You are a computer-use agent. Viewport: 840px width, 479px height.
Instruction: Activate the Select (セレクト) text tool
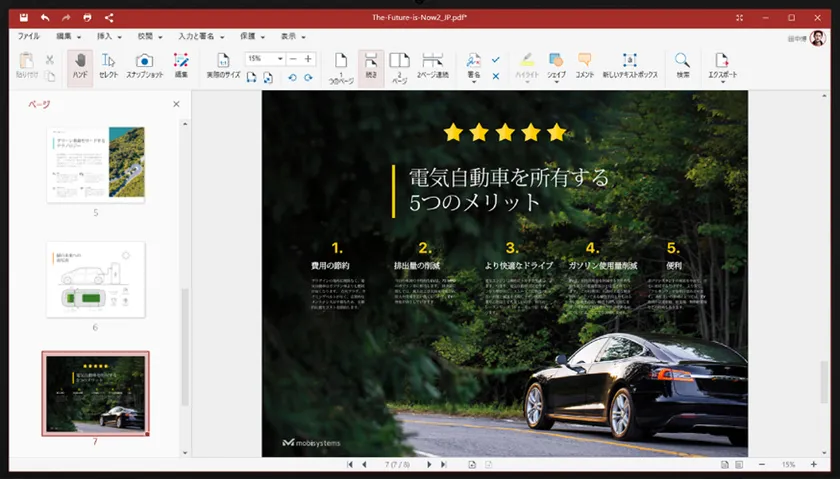tap(108, 66)
